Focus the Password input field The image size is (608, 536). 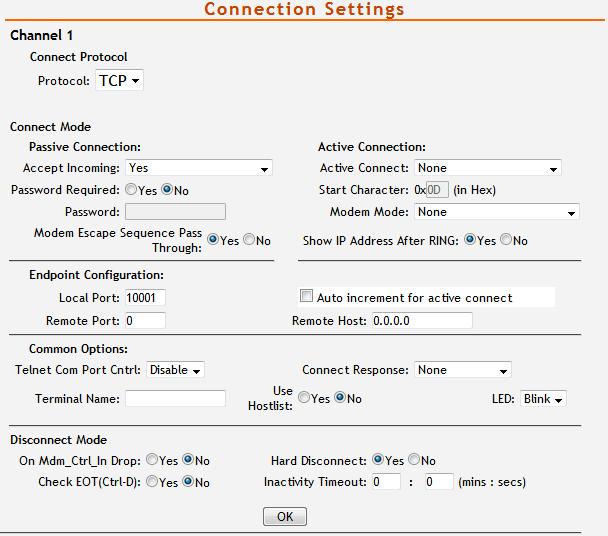tap(175, 212)
